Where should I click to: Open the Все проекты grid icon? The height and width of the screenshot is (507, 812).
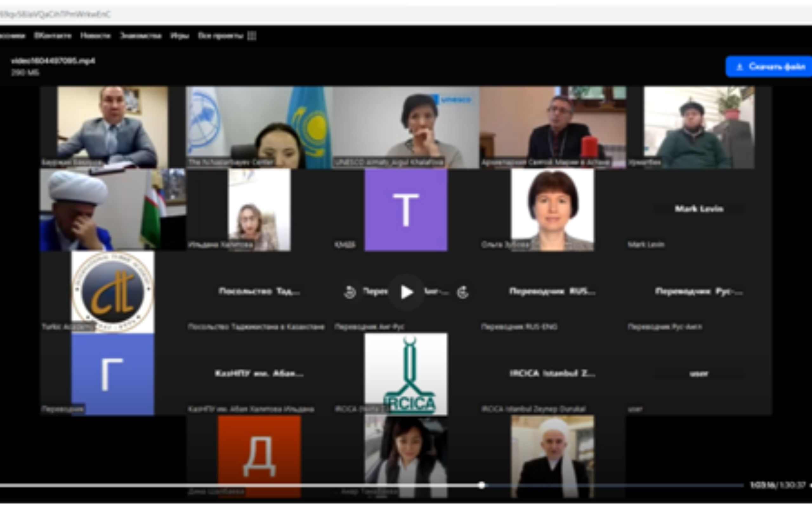[x=252, y=35]
